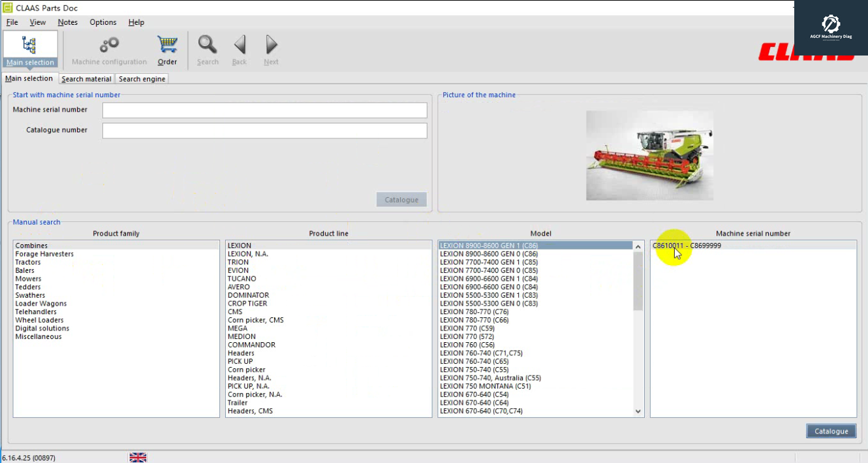Click the down scroll arrow of Model list
868x463 pixels.
point(638,411)
